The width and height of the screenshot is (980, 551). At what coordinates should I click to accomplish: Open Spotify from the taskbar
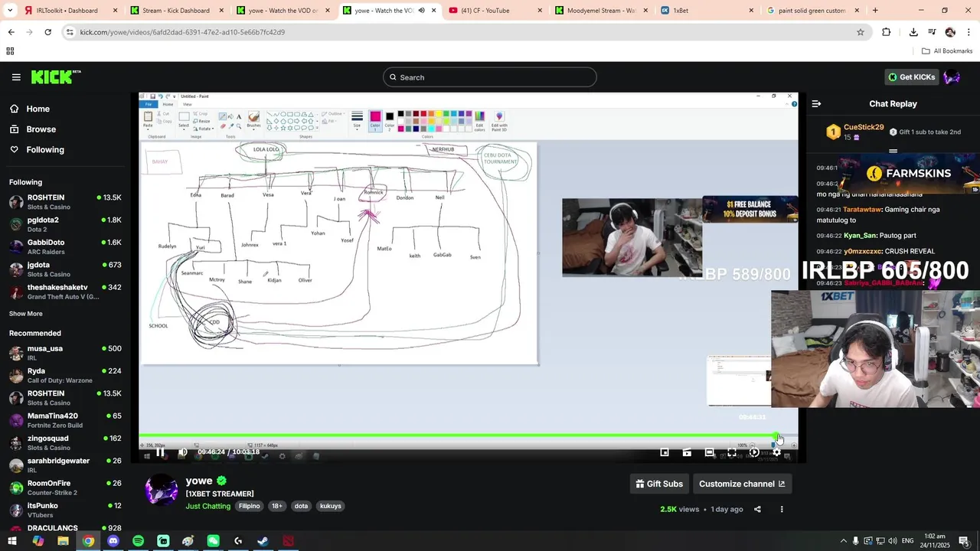[138, 541]
